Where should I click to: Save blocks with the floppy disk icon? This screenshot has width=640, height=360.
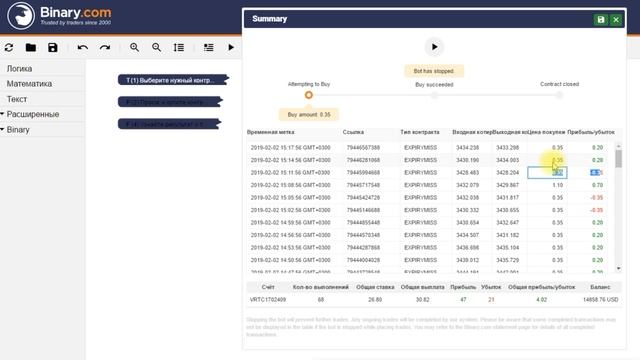coord(53,47)
